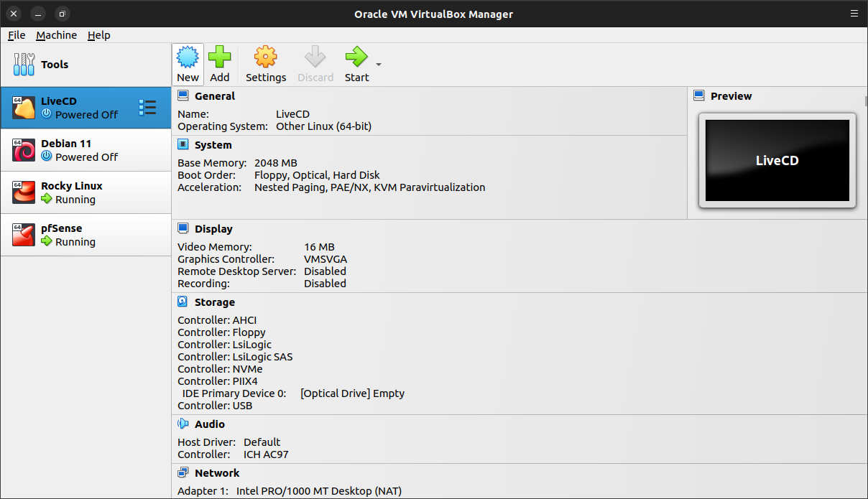The width and height of the screenshot is (868, 499).
Task: Click the General section monitor icon
Action: tap(183, 95)
